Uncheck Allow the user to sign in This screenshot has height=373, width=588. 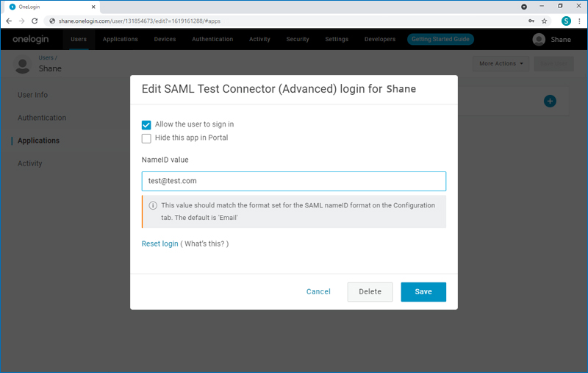[146, 125]
